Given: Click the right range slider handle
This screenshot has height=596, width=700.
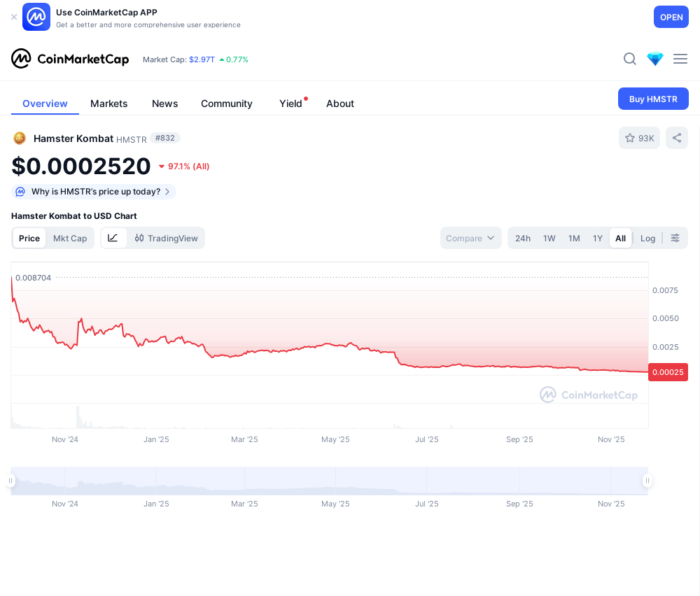Looking at the screenshot, I should [647, 481].
